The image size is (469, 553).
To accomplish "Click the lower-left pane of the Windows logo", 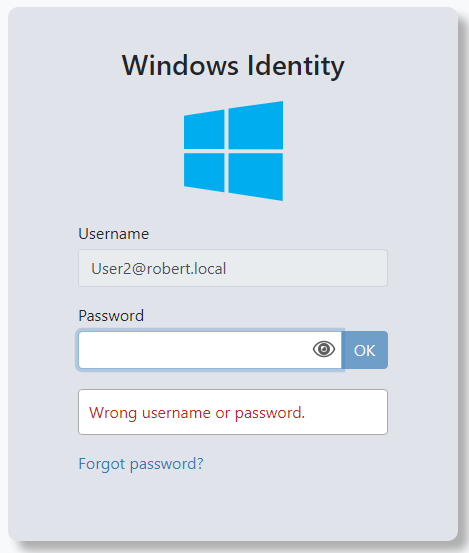I will pos(204,172).
